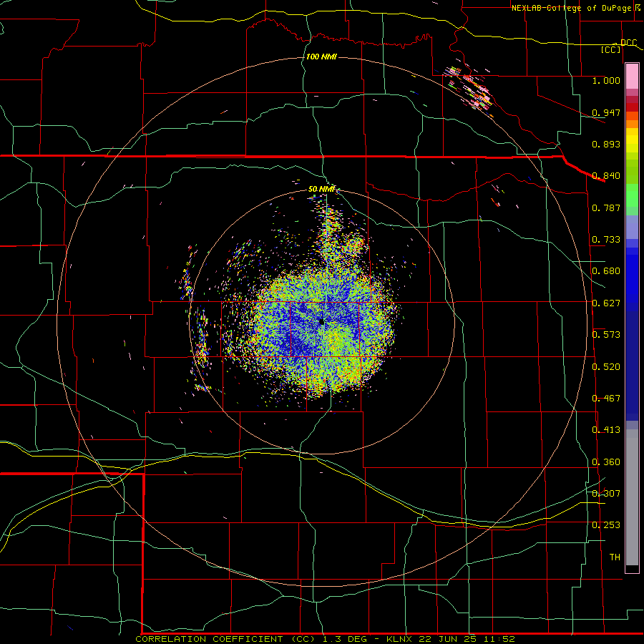Click the 0.947 color scale value
The height and width of the screenshot is (644, 644).
[606, 112]
